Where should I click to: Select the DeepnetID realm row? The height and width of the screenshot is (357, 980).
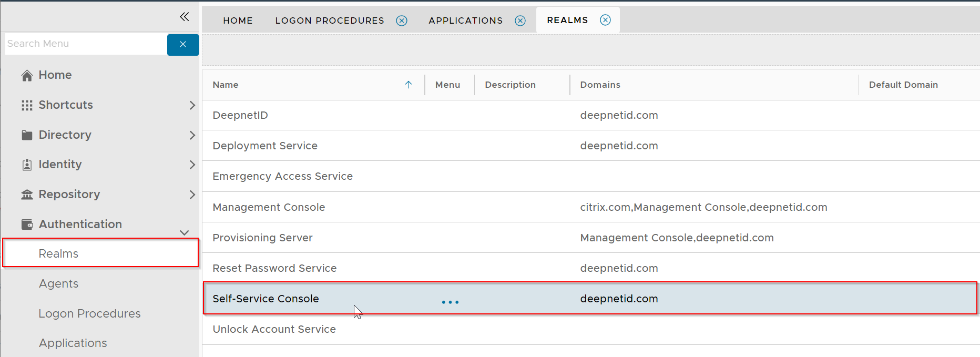pos(240,115)
